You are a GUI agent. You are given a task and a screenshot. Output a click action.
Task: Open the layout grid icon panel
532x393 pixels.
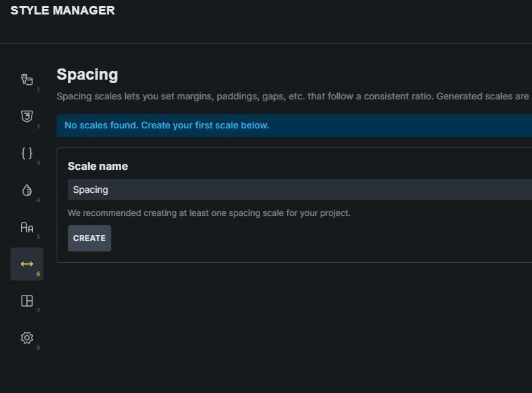point(27,301)
